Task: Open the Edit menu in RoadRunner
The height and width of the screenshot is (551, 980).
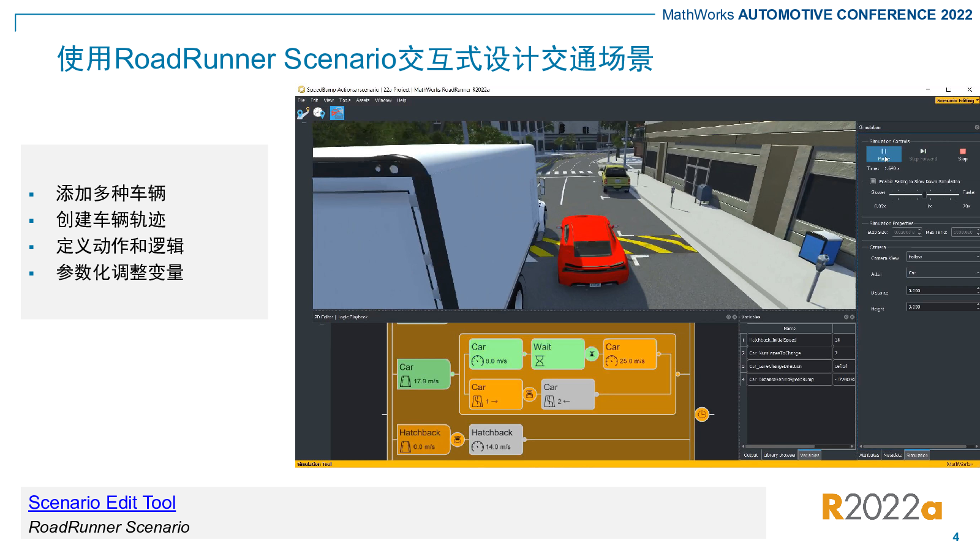Action: point(314,100)
